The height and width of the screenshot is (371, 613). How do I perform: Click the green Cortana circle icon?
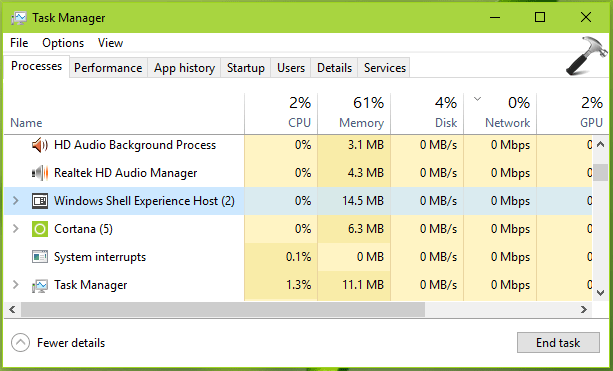click(x=40, y=229)
